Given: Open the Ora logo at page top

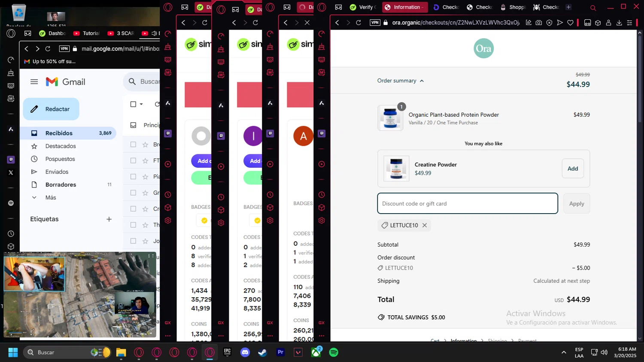Looking at the screenshot, I should [x=483, y=48].
